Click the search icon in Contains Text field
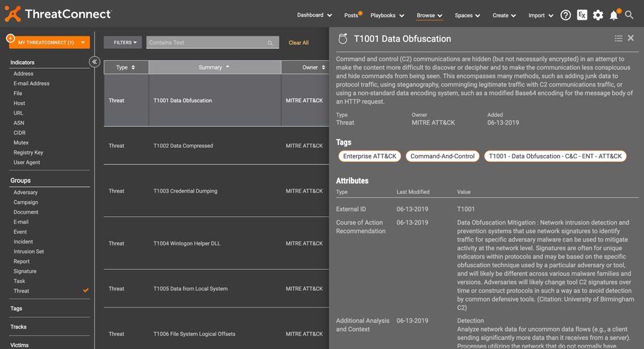 coord(270,43)
